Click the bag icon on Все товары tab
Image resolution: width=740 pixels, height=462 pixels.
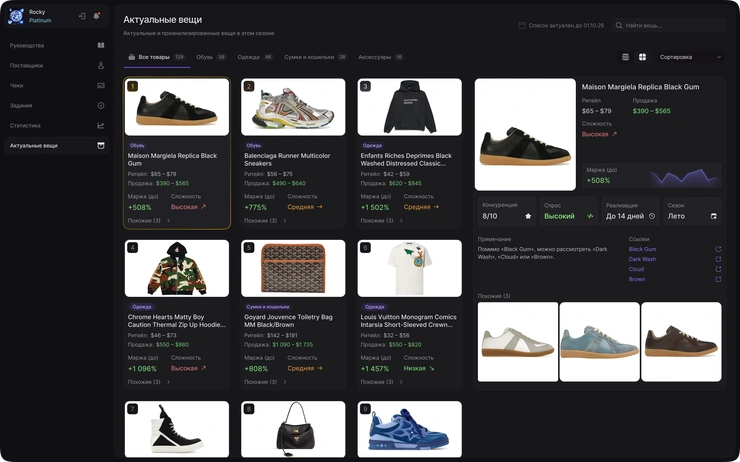click(132, 57)
